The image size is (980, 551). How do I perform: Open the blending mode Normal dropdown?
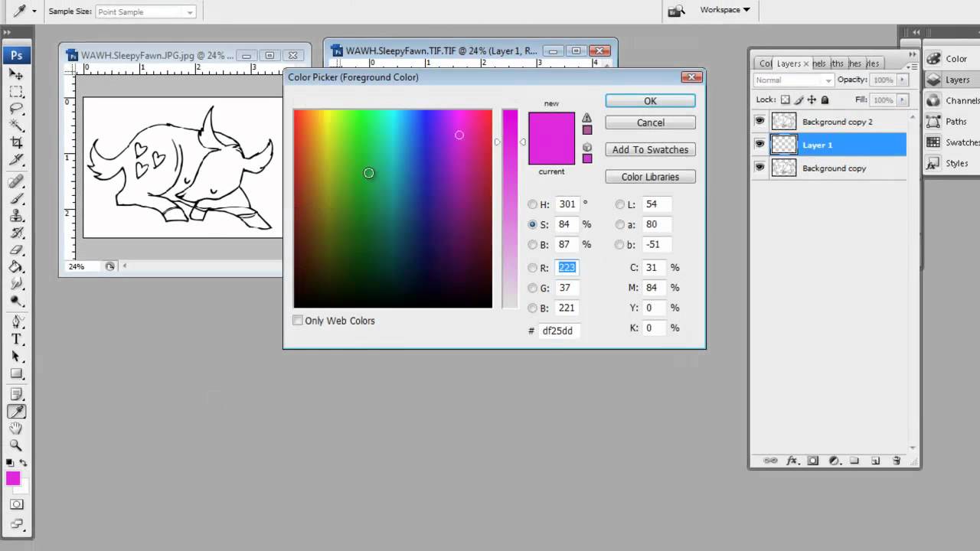tap(793, 80)
